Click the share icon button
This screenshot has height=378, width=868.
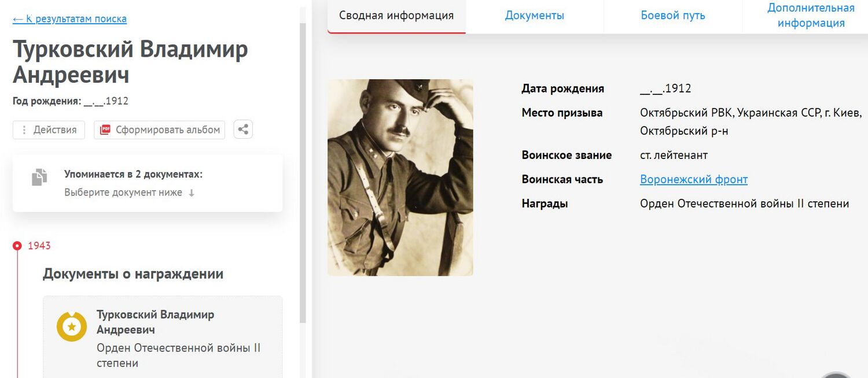tap(243, 129)
